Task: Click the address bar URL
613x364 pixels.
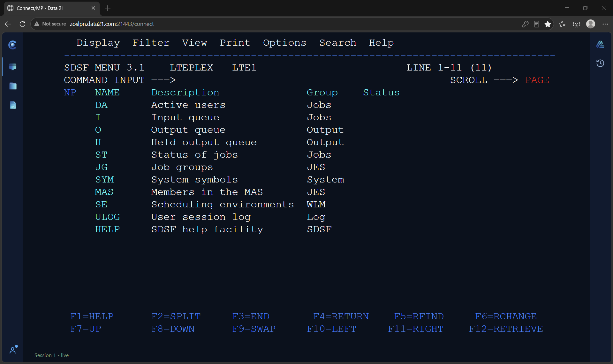Action: (112, 24)
